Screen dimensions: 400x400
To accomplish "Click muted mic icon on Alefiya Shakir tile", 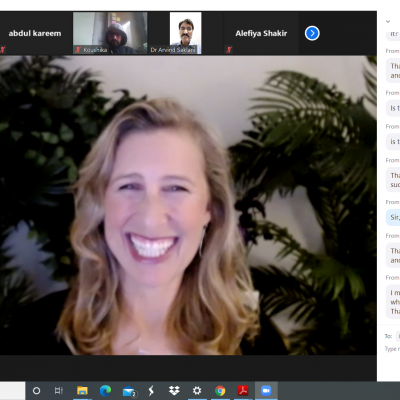I will pyautogui.click(x=229, y=50).
